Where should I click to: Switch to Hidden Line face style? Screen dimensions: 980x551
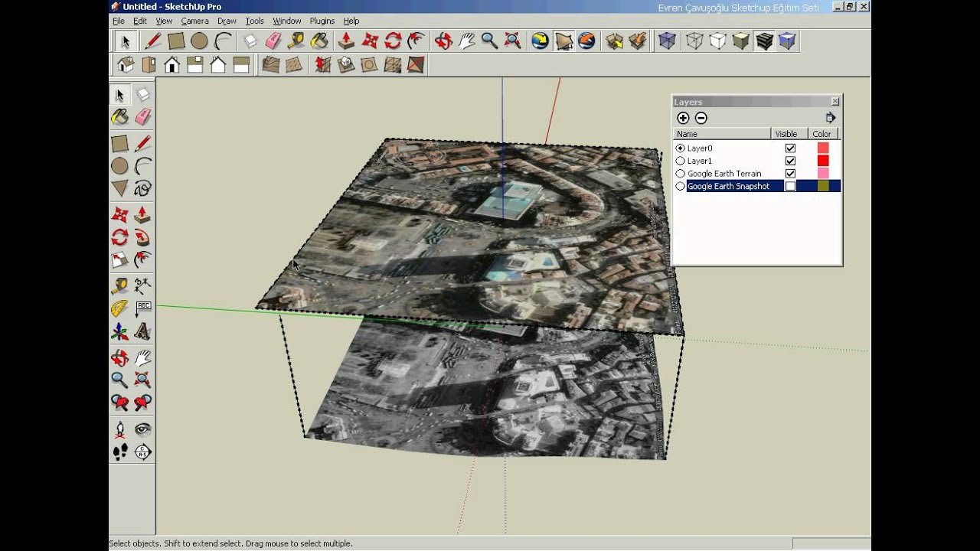point(717,41)
